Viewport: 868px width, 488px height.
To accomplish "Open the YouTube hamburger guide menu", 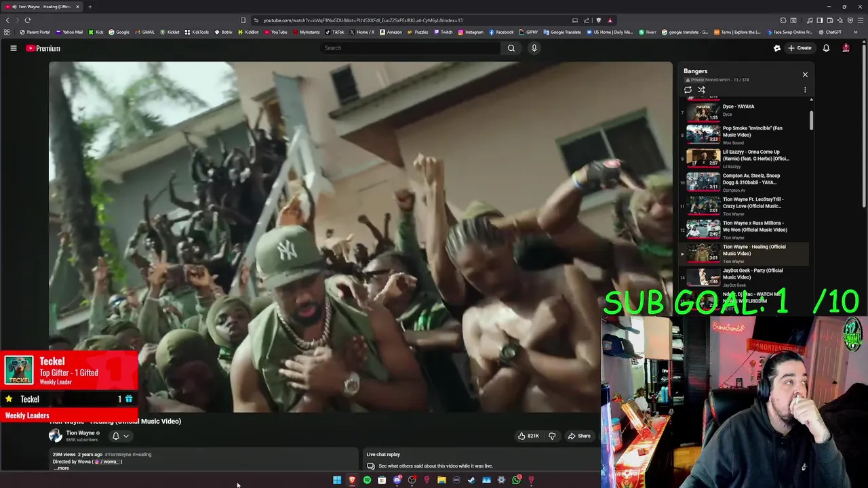I will [x=13, y=48].
